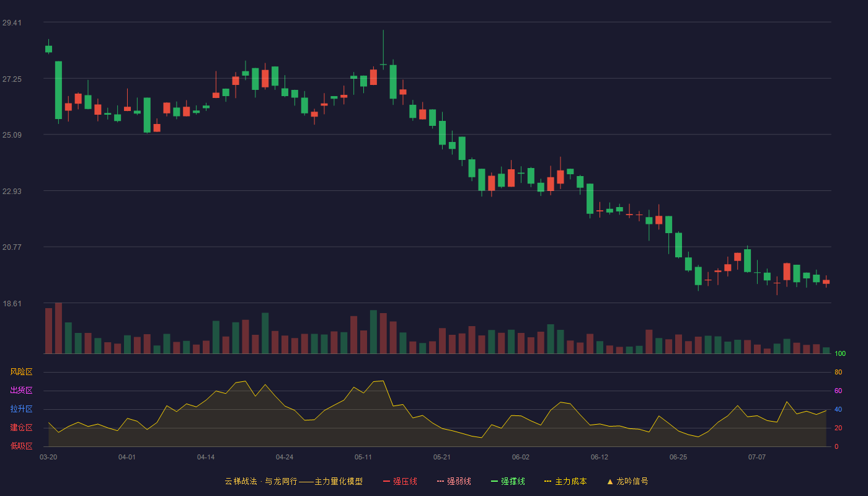This screenshot has width=868, height=496.
Task: Click the pink dashed 强弱线 legend marker
Action: pyautogui.click(x=440, y=481)
